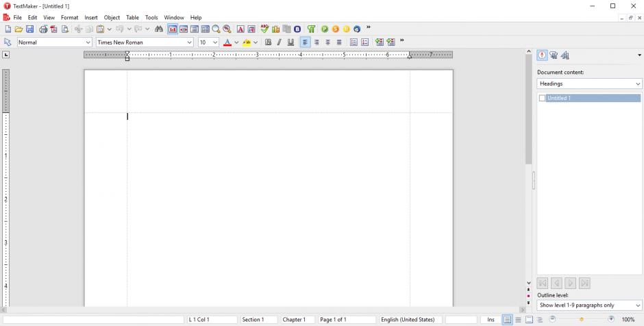This screenshot has width=644, height=326.
Task: Click the Print icon
Action: (x=43, y=29)
